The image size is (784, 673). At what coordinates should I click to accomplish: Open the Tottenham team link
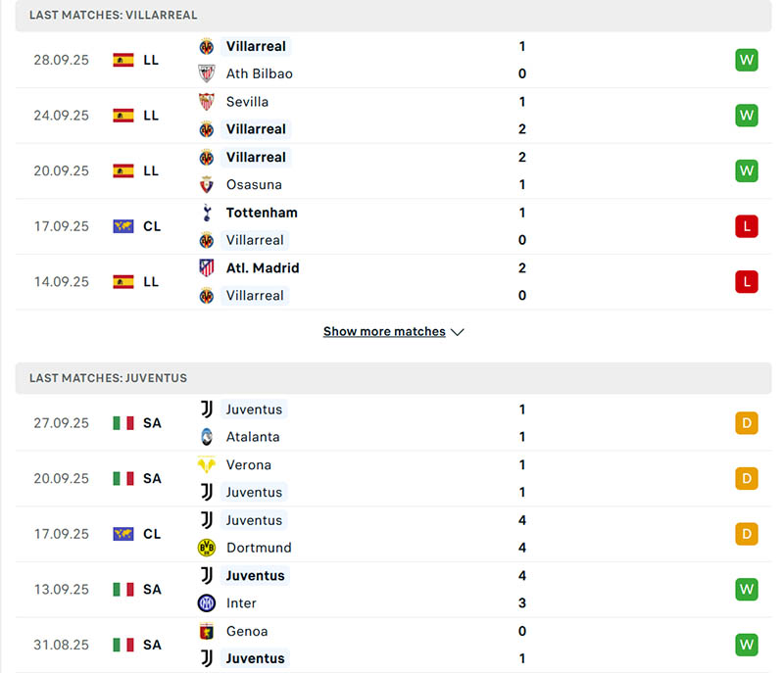(x=262, y=213)
